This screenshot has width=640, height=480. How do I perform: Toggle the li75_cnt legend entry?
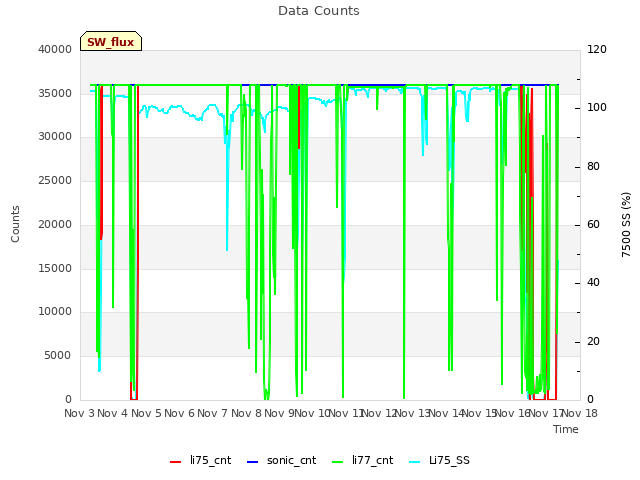(200, 460)
